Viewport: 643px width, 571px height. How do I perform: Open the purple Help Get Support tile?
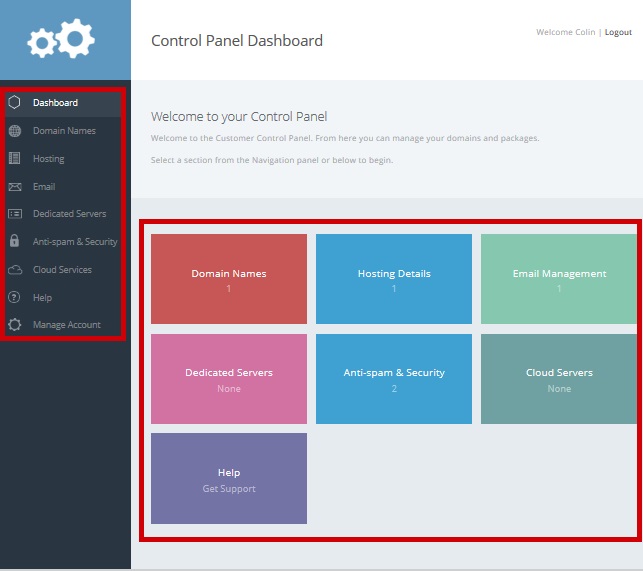pyautogui.click(x=229, y=479)
